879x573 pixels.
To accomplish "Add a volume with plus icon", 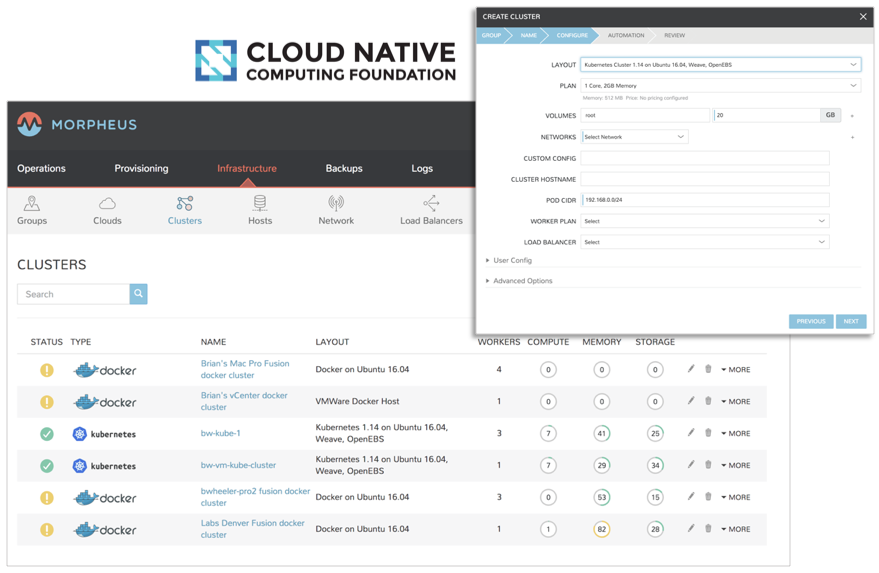I will (852, 116).
